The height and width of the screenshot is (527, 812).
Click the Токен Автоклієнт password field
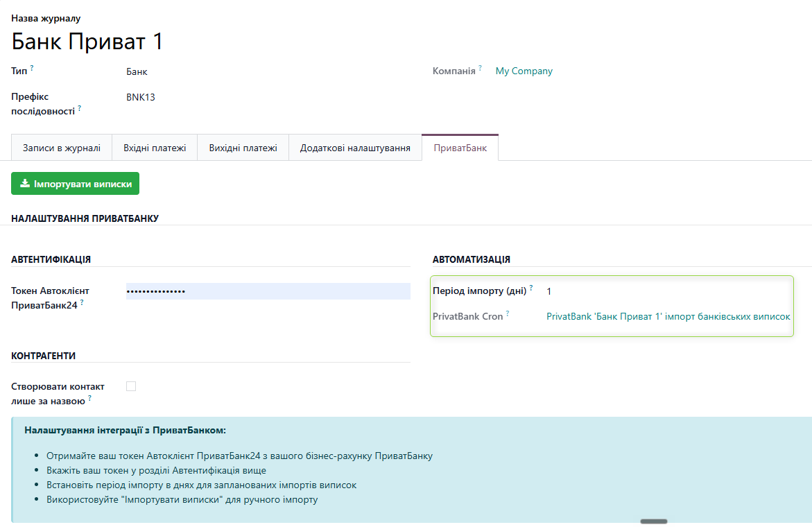coord(268,291)
